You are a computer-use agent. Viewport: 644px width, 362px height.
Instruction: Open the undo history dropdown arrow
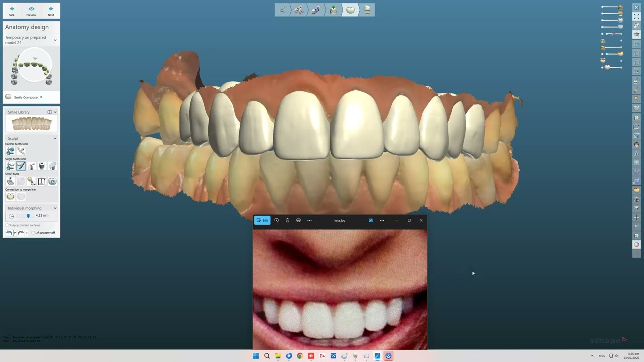[x=15, y=233]
